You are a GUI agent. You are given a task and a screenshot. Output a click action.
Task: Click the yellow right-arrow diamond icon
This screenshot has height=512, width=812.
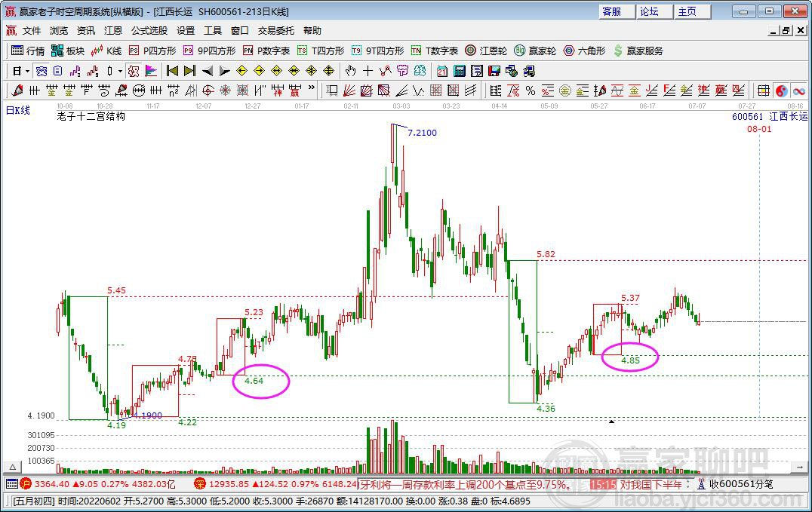[260, 71]
